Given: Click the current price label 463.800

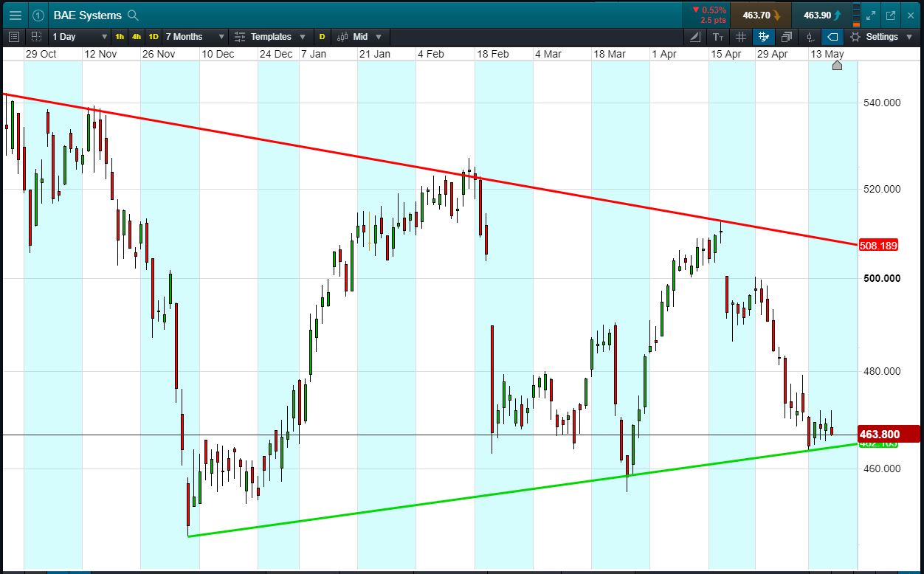Looking at the screenshot, I should coord(889,434).
